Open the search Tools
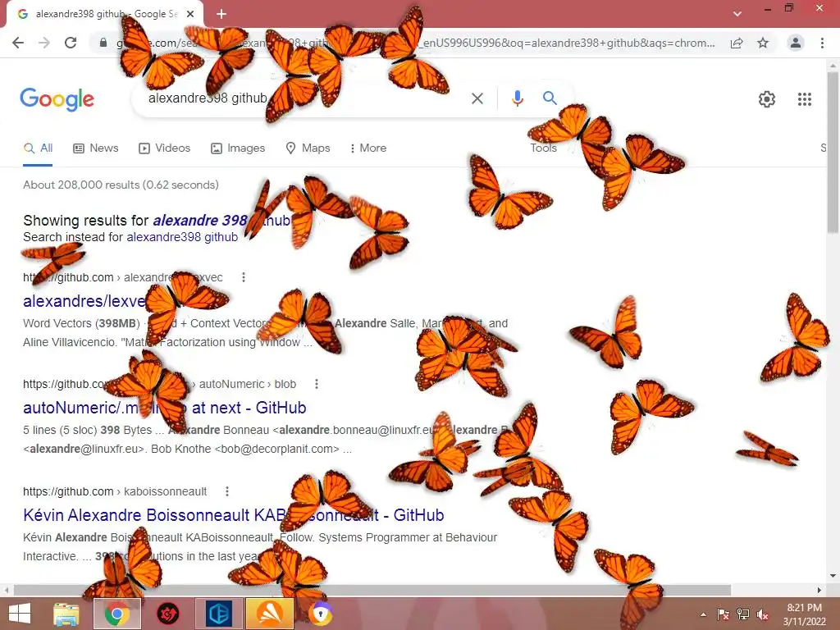Viewport: 840px width, 630px height. pos(543,148)
